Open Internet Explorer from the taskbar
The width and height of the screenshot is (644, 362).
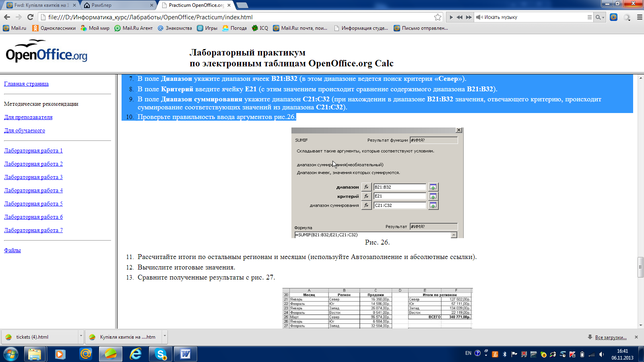(x=136, y=354)
